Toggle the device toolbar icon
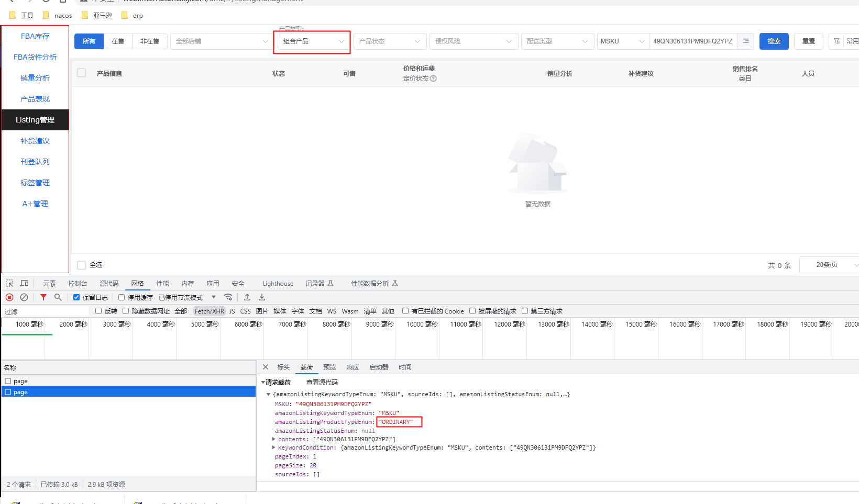This screenshot has height=504, width=859. (24, 283)
